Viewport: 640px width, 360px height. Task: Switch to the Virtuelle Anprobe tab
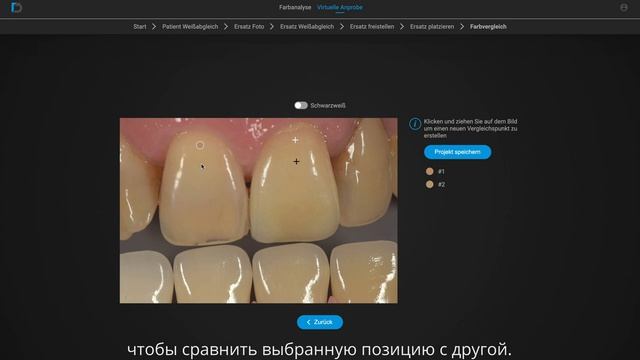(340, 7)
